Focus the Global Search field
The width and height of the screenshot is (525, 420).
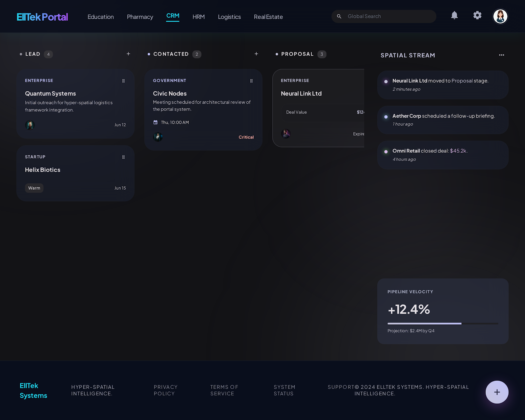pos(387,16)
